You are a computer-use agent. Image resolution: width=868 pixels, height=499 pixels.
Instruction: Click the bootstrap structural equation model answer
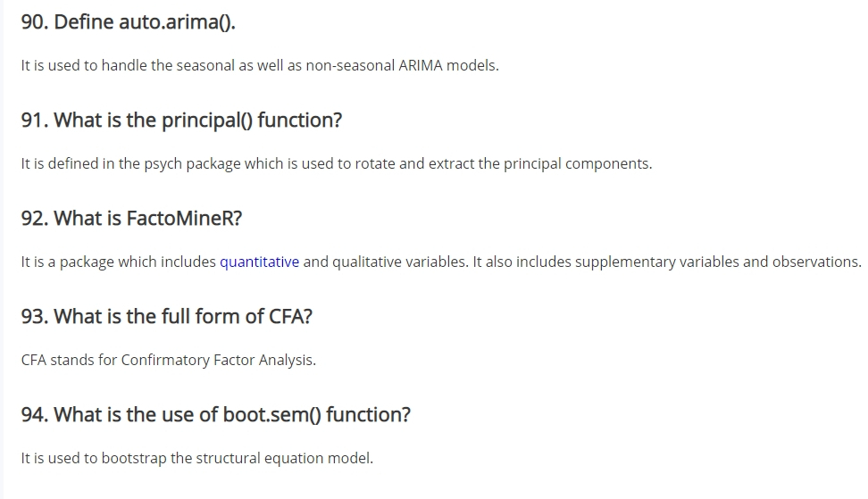click(x=197, y=458)
